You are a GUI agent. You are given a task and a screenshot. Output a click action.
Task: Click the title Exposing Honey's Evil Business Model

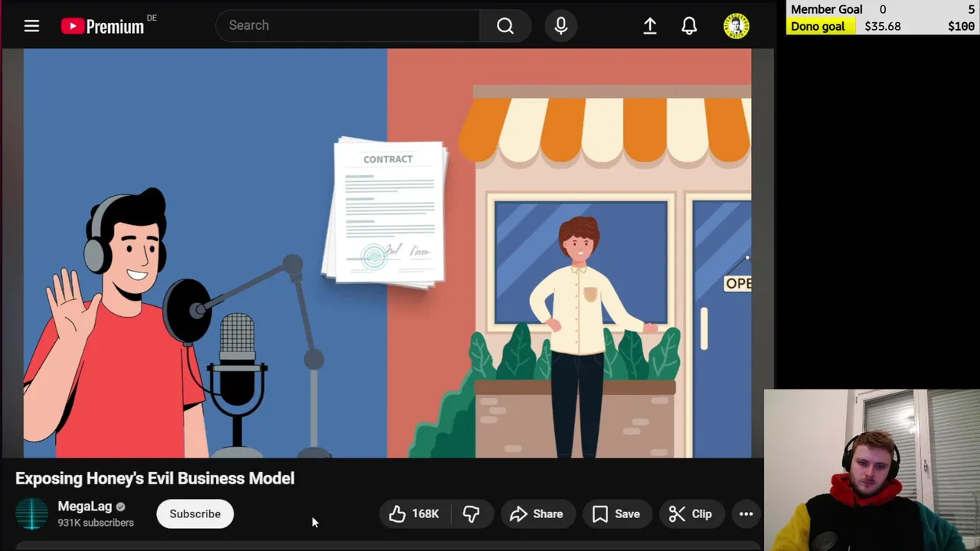point(155,478)
